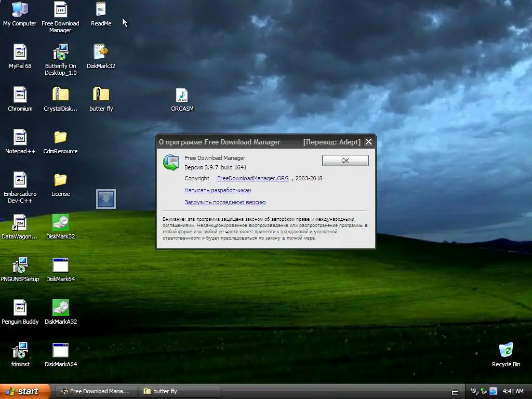The width and height of the screenshot is (532, 399).
Task: Click Написать разработчикам link
Action: pyautogui.click(x=218, y=190)
